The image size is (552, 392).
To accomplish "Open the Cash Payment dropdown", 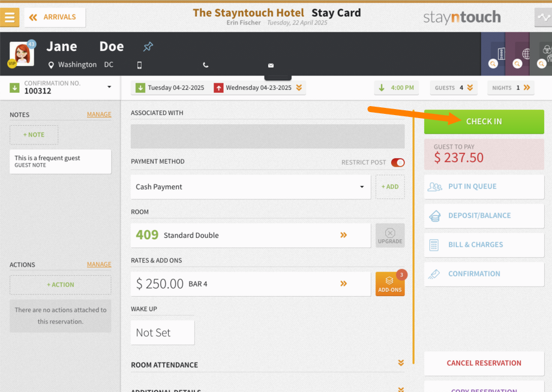I will point(251,187).
